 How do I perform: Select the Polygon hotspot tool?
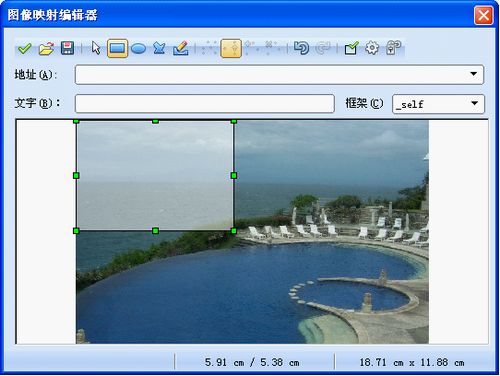point(159,49)
